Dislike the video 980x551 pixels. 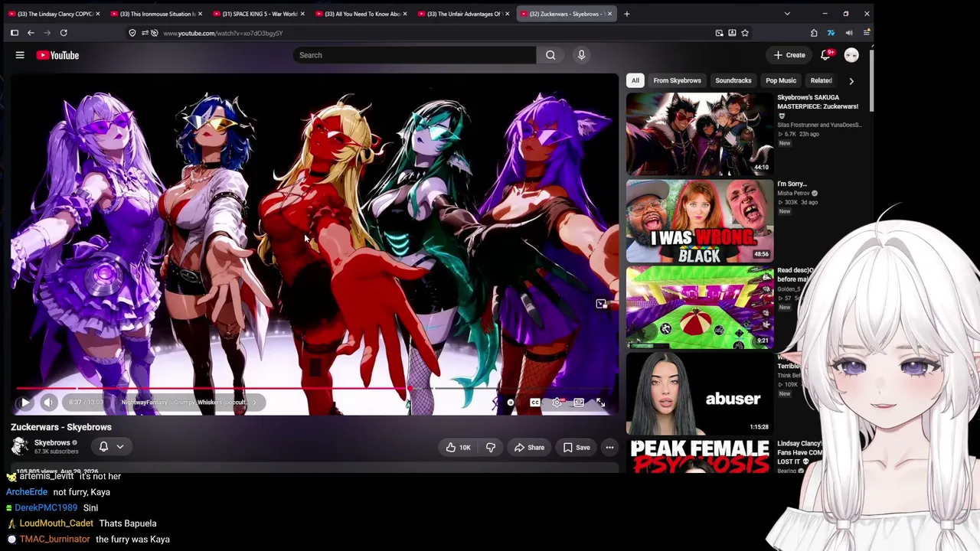491,448
